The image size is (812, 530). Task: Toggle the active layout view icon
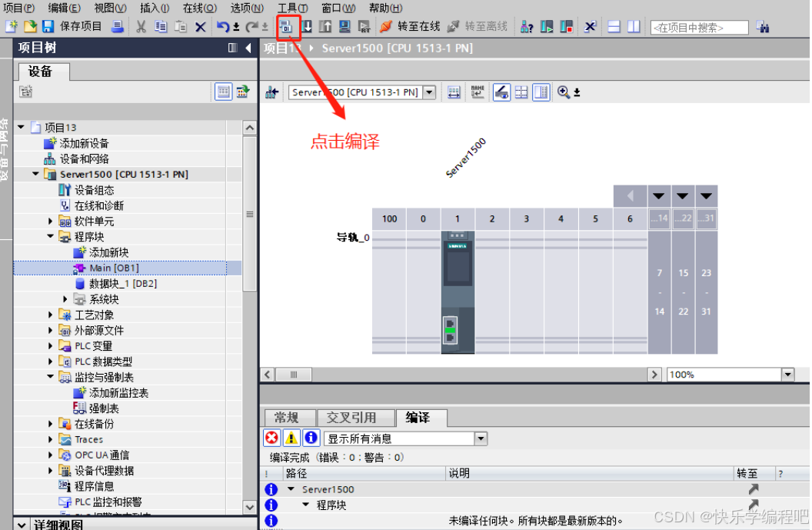pos(541,92)
